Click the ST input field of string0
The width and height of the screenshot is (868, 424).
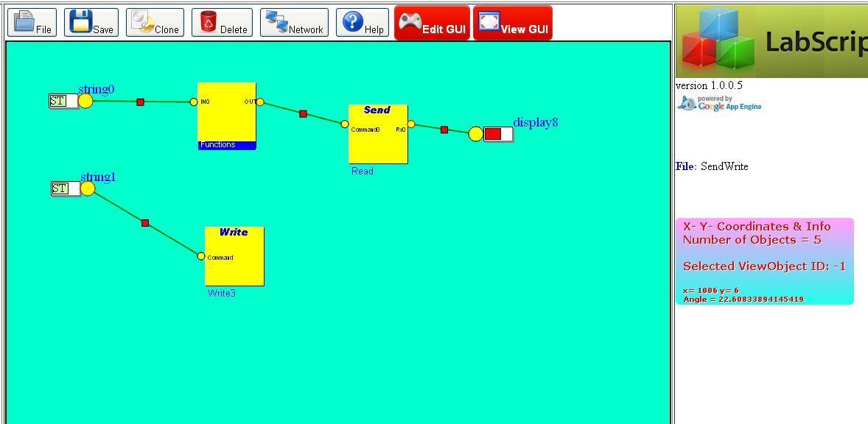tap(65, 102)
